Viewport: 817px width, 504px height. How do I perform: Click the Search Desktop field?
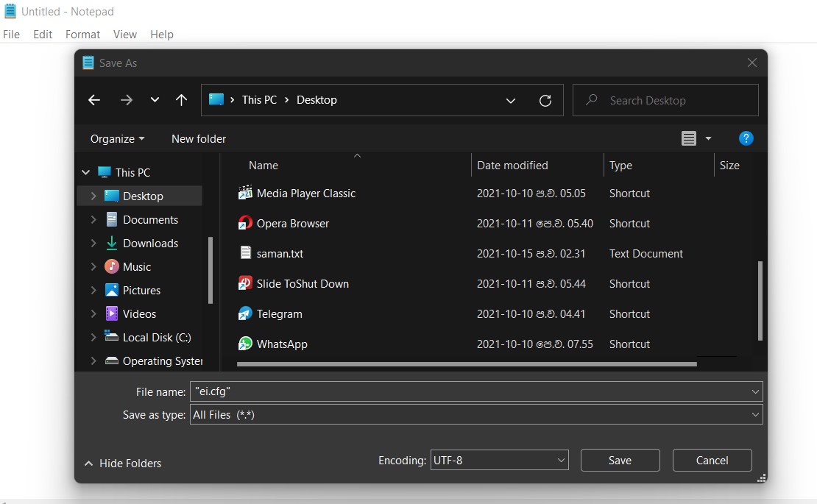click(x=665, y=100)
